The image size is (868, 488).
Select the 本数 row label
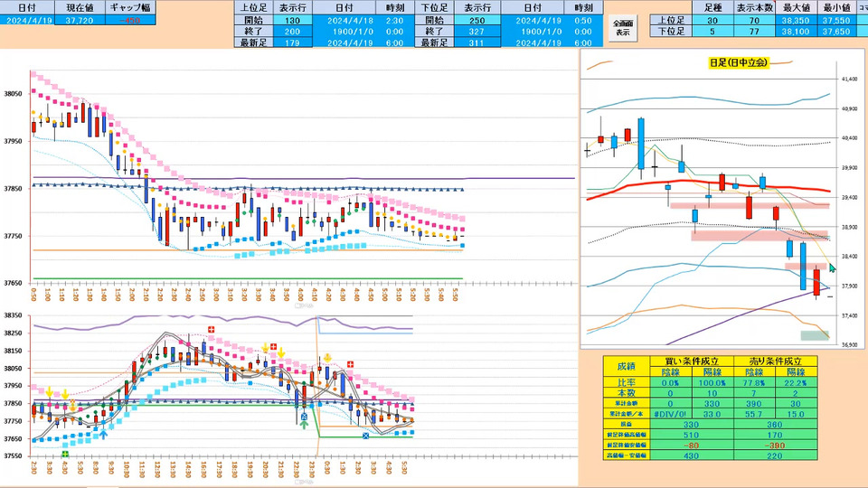pyautogui.click(x=626, y=393)
